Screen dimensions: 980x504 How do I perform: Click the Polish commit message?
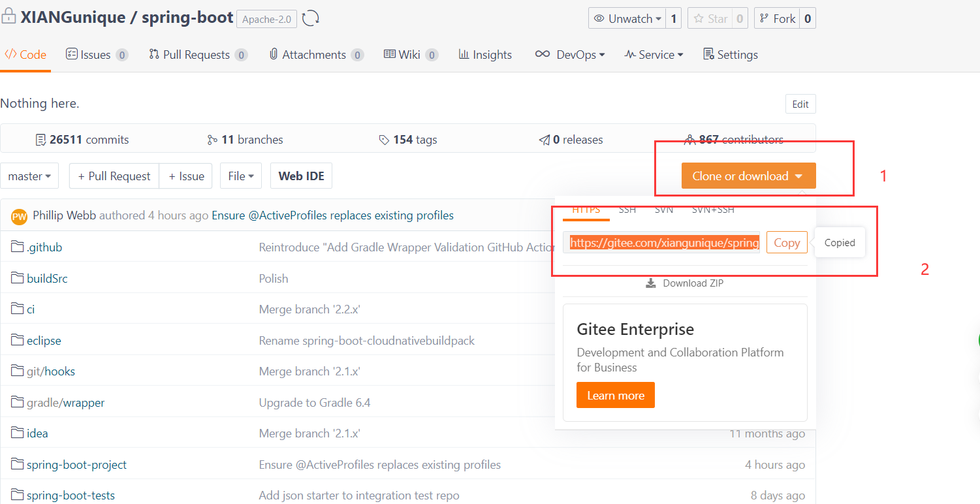pos(274,278)
